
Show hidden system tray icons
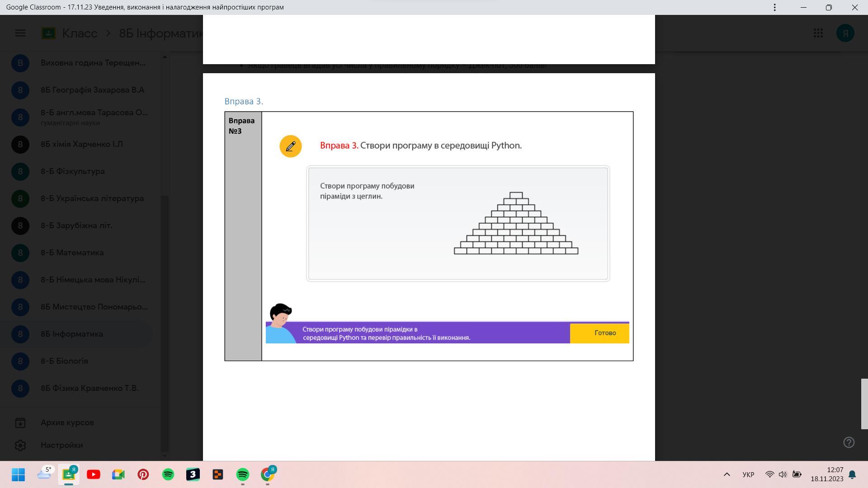(x=726, y=474)
